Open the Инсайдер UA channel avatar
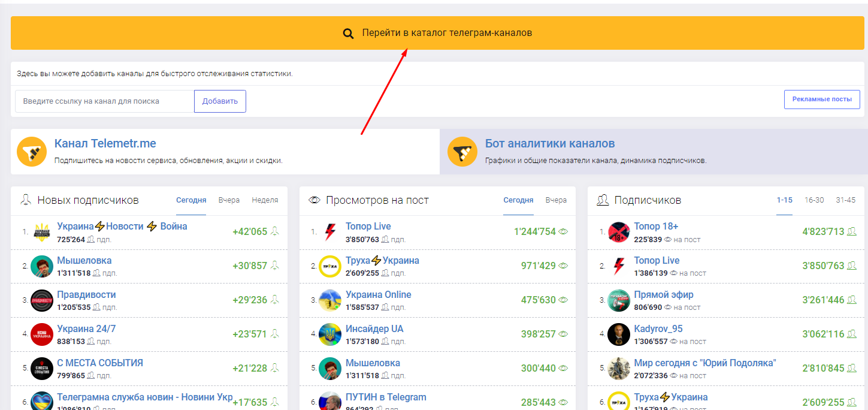Image resolution: width=868 pixels, height=410 pixels. 330,334
